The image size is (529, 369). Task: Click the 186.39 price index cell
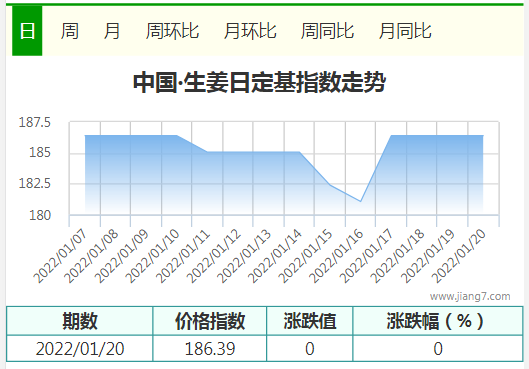click(x=210, y=348)
